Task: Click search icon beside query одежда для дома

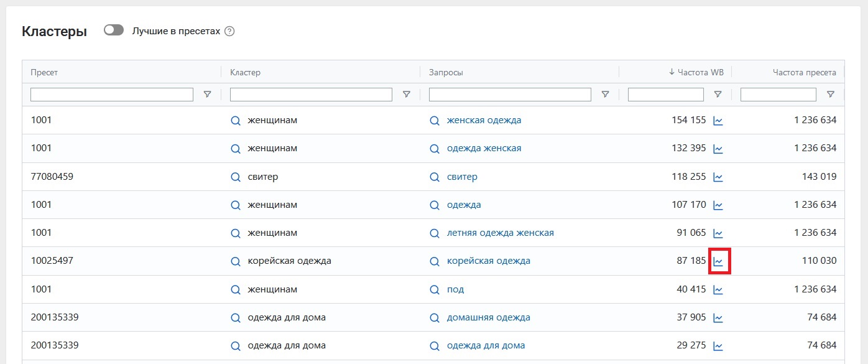Action: tap(435, 346)
